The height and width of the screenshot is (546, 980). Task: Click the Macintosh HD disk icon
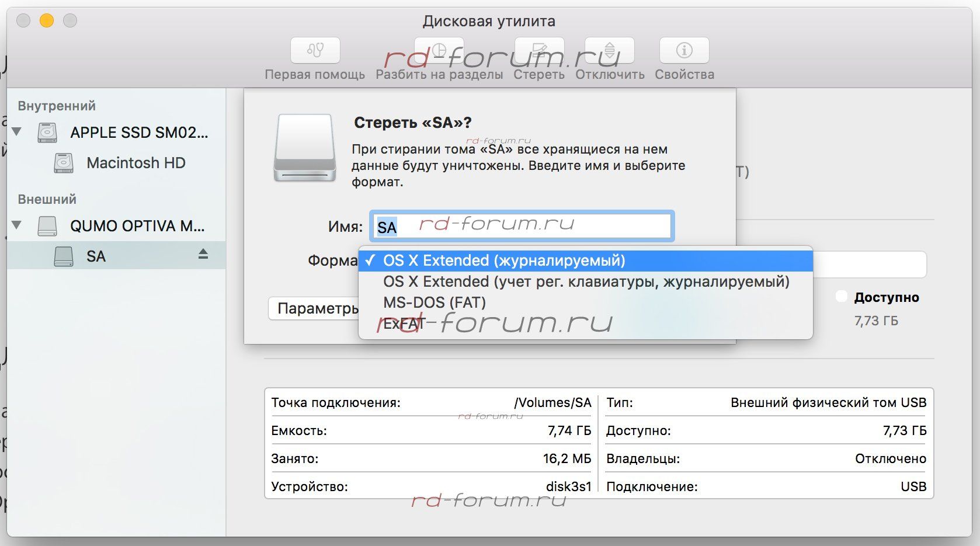coord(63,163)
